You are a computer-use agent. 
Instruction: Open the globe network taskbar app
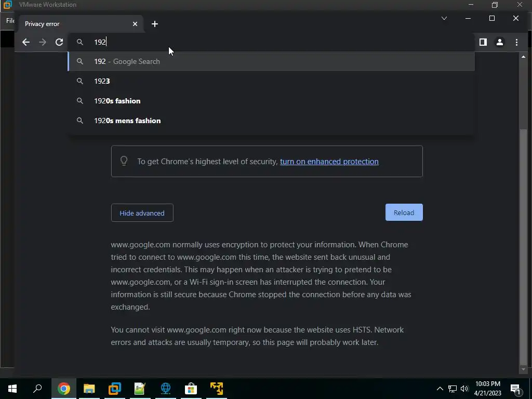click(166, 389)
